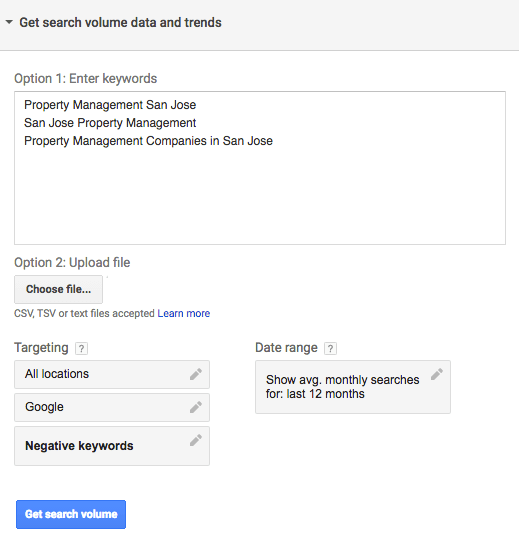This screenshot has width=519, height=547.
Task: Collapse the Get search volume data section
Action: (9, 22)
